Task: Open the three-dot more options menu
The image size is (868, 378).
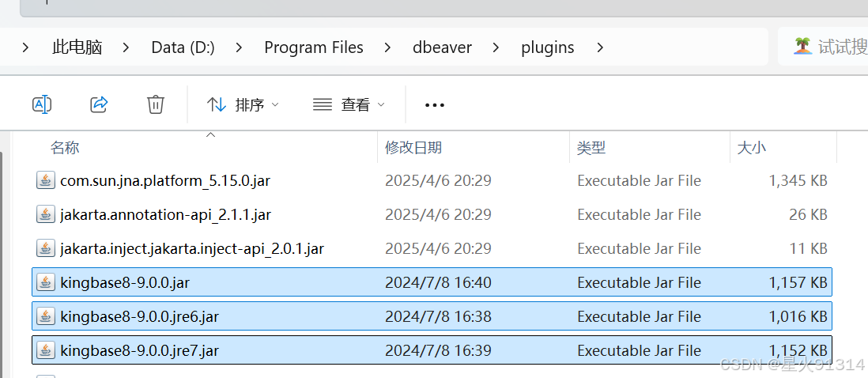Action: (435, 104)
